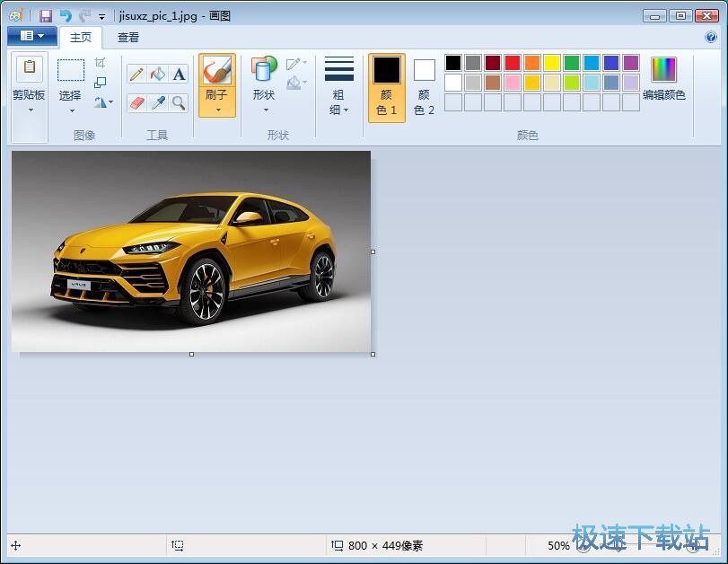This screenshot has height=564, width=728.
Task: Choose the turquoise blue color swatch
Action: (x=592, y=63)
